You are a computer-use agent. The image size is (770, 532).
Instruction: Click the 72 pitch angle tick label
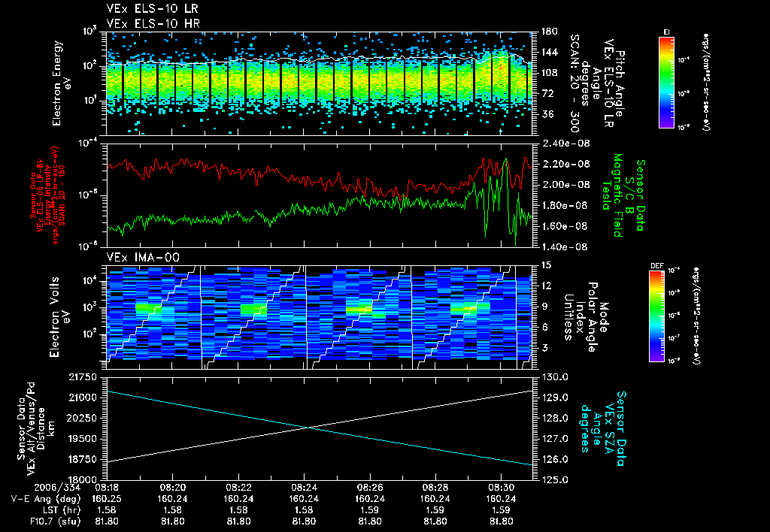pos(547,93)
